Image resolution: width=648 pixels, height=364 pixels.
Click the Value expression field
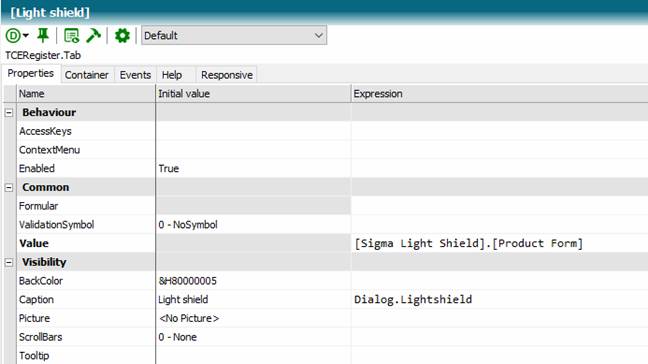(x=500, y=243)
